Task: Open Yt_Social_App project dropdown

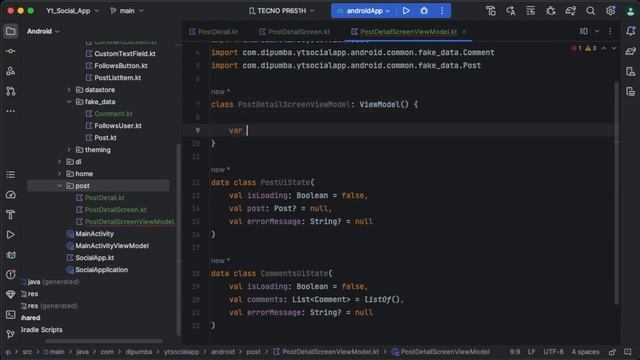Action: point(73,11)
